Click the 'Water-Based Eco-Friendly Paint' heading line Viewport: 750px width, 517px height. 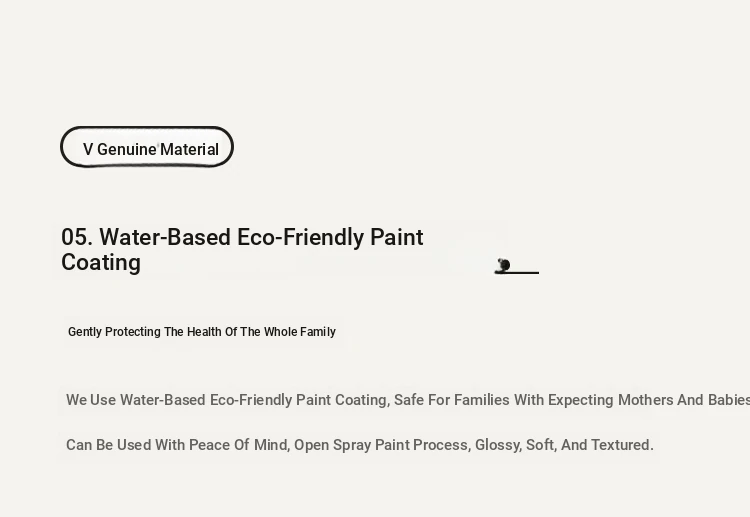pos(261,237)
